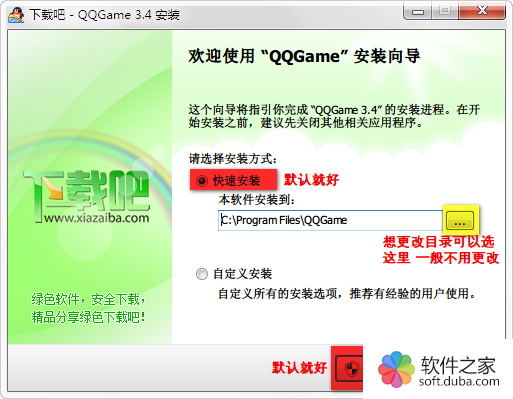This screenshot has height=399, width=513.
Task: Select the 快速安装 radio button
Action: (202, 181)
